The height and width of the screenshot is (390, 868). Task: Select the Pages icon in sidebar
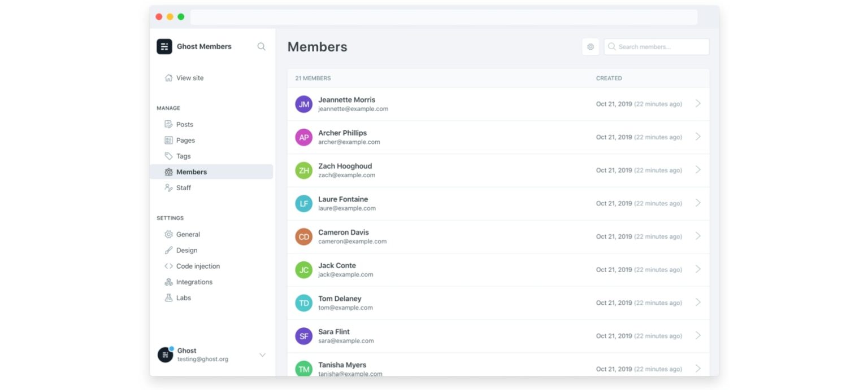click(168, 140)
